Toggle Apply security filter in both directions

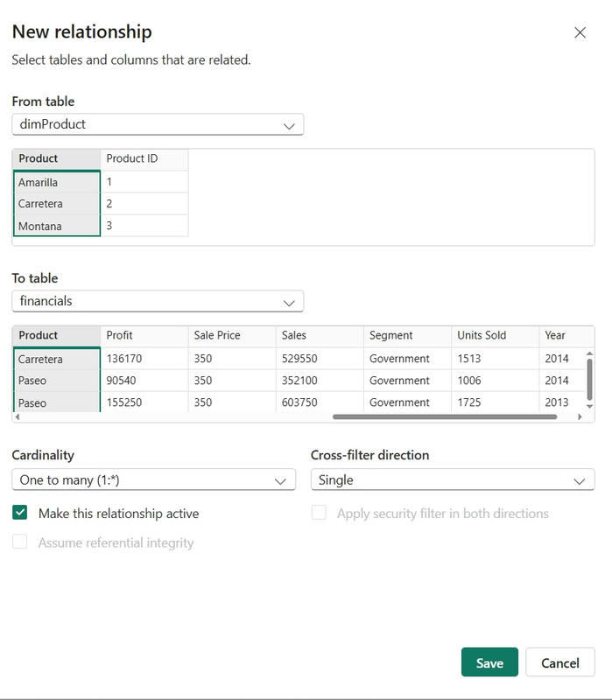[320, 514]
